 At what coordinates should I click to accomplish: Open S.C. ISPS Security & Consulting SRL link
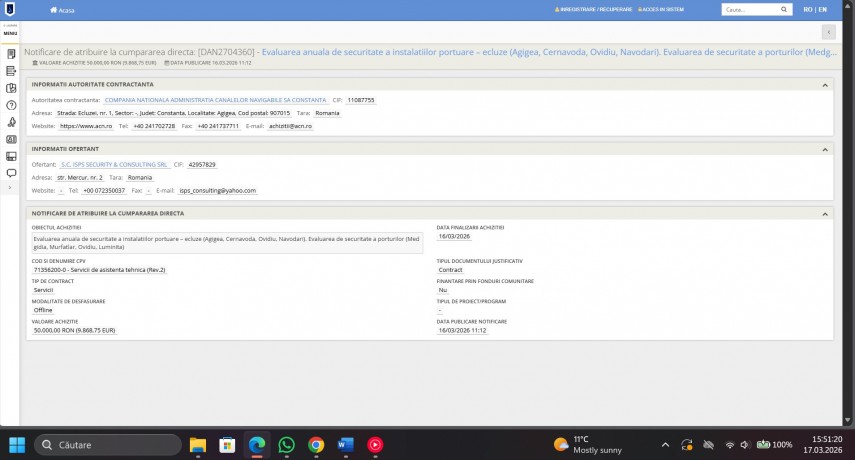[x=114, y=164]
